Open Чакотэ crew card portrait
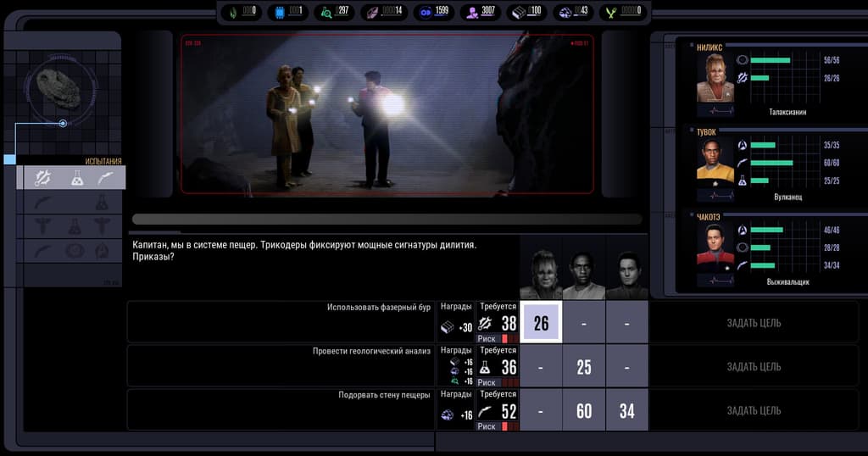This screenshot has width=868, height=456. click(715, 247)
